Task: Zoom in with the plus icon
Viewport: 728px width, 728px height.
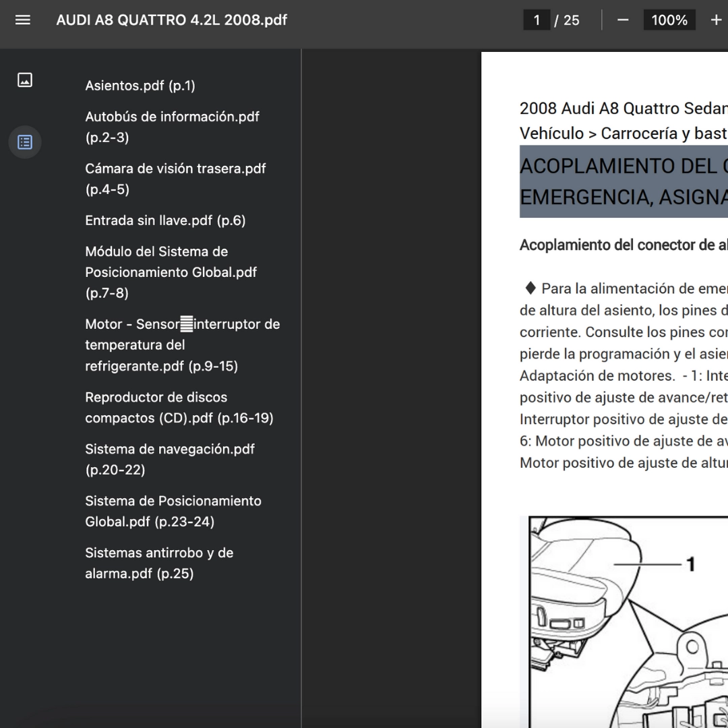Action: click(715, 20)
